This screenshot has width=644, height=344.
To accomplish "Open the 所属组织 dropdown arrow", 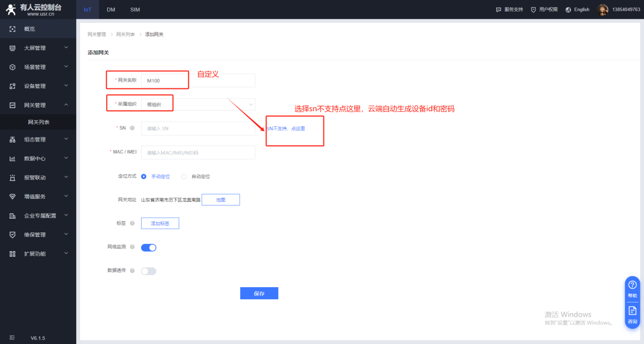I will 251,105.
